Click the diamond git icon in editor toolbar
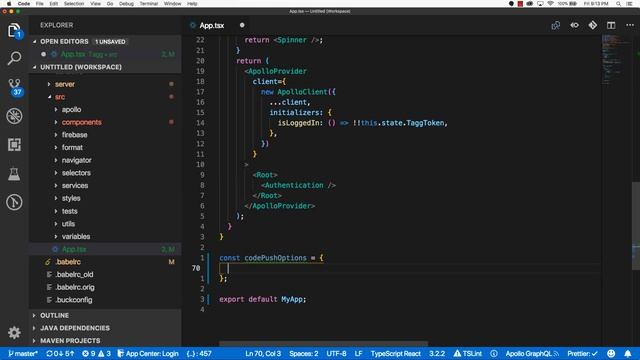This screenshot has width=640, height=360. point(593,25)
